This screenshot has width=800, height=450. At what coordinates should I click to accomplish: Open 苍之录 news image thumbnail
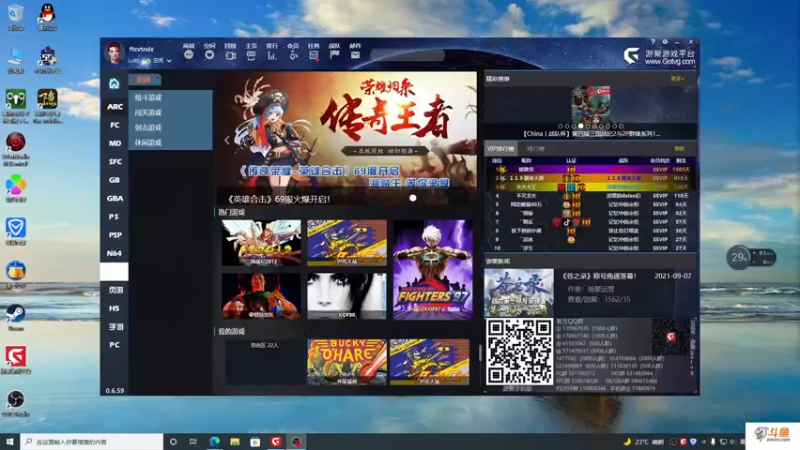(x=519, y=292)
